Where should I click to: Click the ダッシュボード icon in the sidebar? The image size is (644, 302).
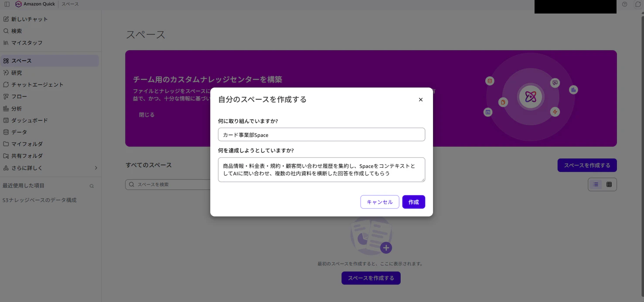coord(6,120)
